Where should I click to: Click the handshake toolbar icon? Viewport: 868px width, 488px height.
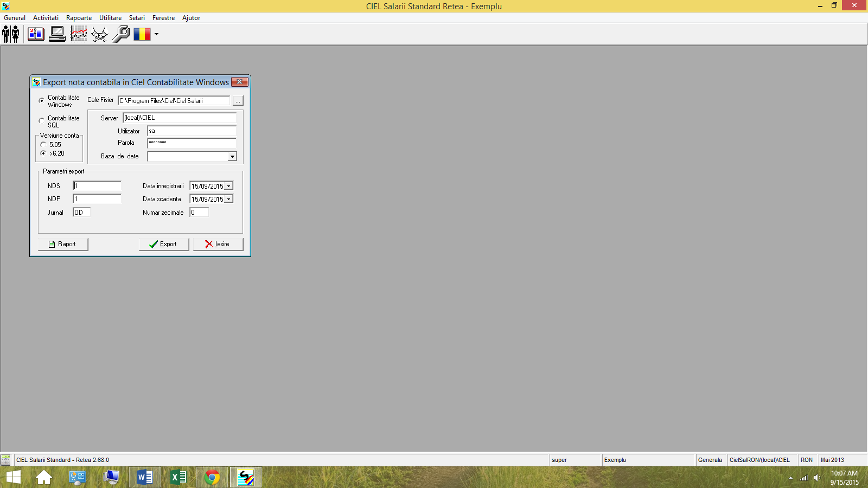pyautogui.click(x=100, y=34)
